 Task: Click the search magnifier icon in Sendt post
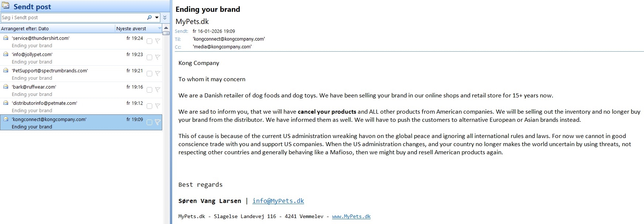[149, 17]
